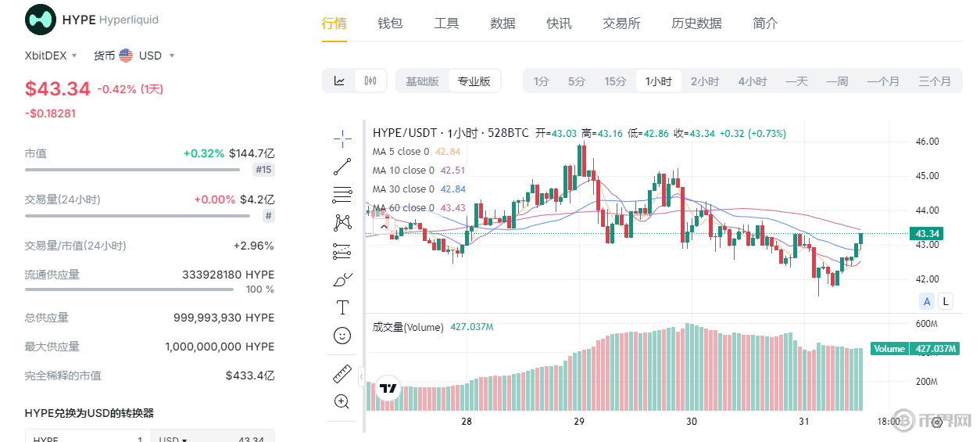Collapse the drawing toolbar side handle
980x442 pixels.
coord(361,378)
